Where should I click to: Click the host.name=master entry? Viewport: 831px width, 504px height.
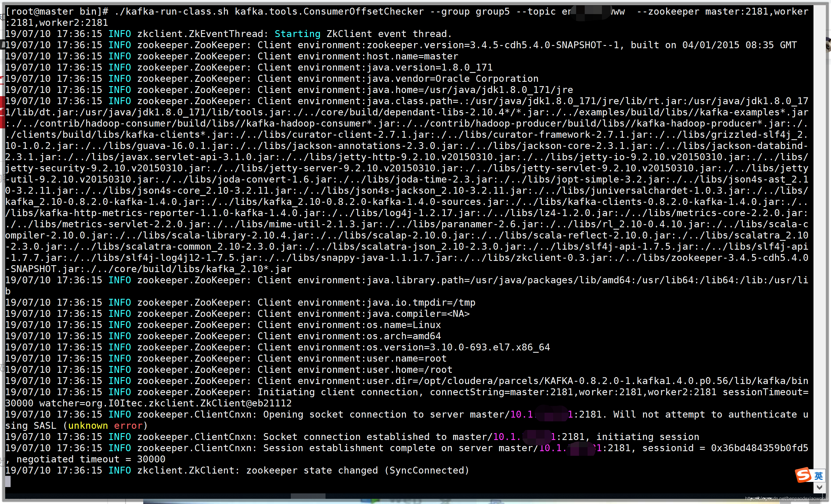click(412, 56)
